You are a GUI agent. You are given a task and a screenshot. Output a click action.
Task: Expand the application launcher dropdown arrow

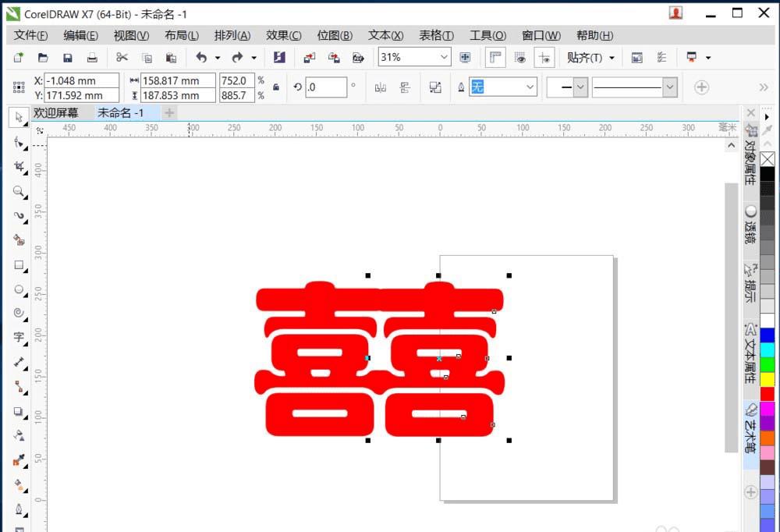[x=708, y=58]
